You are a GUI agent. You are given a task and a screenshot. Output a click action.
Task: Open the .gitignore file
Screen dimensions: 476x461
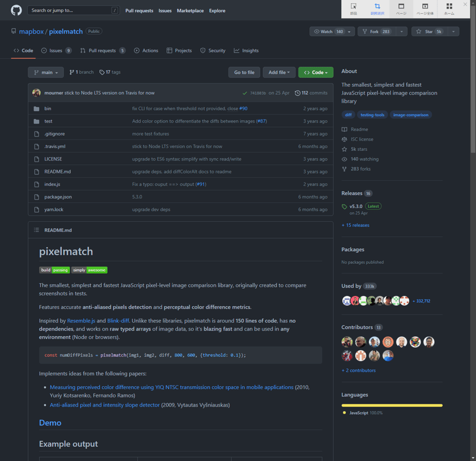54,134
